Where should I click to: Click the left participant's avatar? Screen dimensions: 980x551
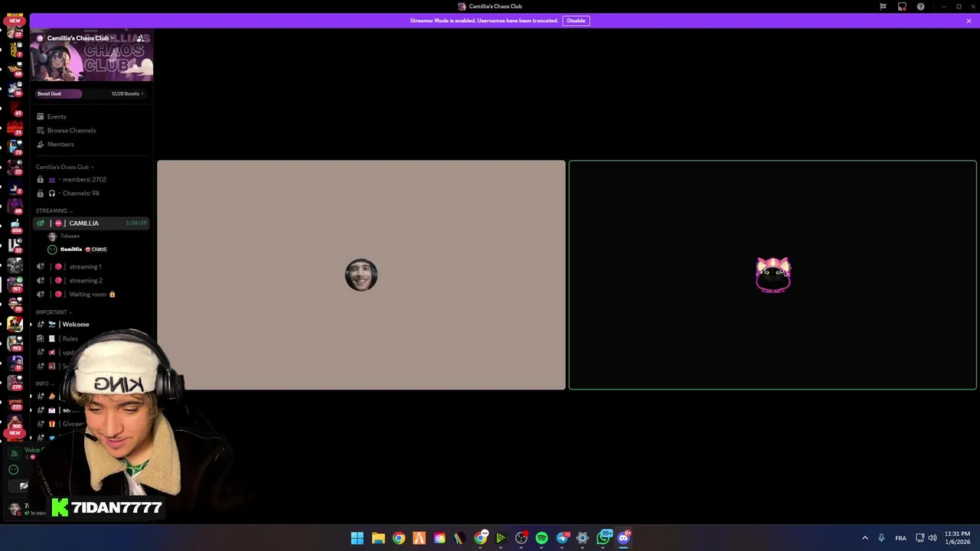tap(361, 275)
